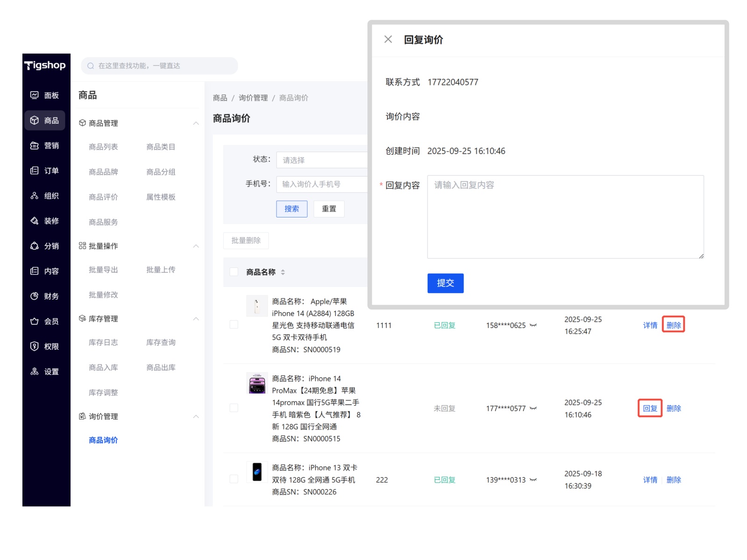Screen dimensions: 747x560
Task: Open the 设置 settings icon in sidebar
Action: (x=35, y=371)
